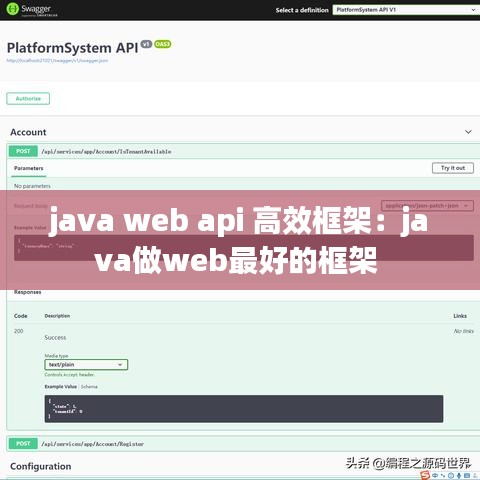Click the Try it out button
The width and height of the screenshot is (480, 480).
point(453,168)
